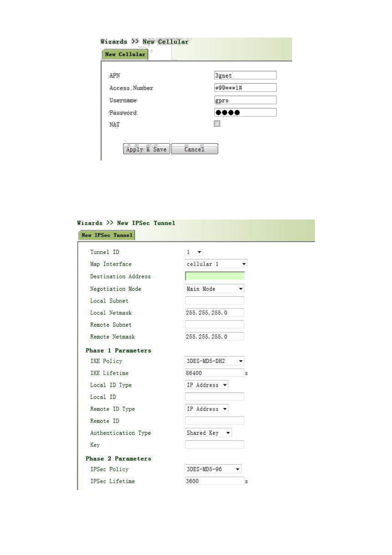This screenshot has width=392, height=555.
Task: Open the Negotiation Mode dropdown
Action: pyautogui.click(x=214, y=289)
